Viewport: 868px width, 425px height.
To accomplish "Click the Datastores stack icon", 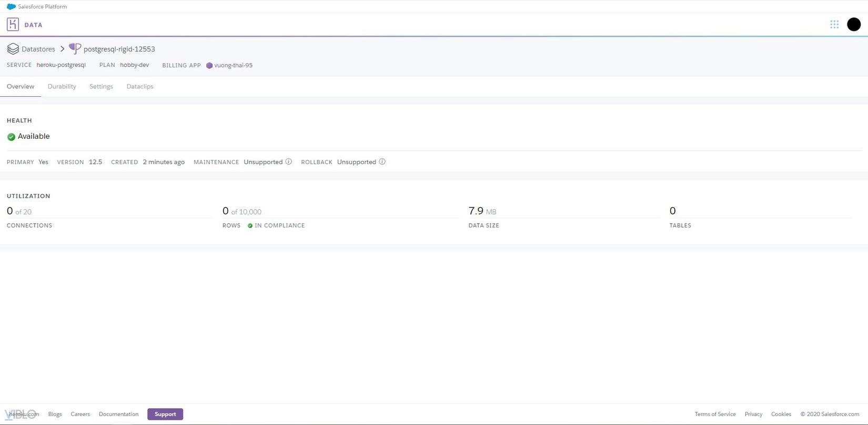I will 13,49.
